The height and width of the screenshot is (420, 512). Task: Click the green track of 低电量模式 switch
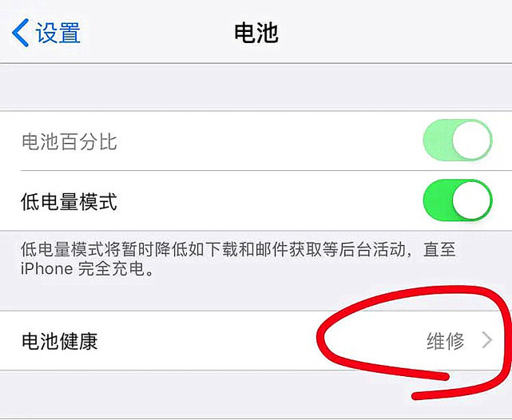(x=438, y=200)
